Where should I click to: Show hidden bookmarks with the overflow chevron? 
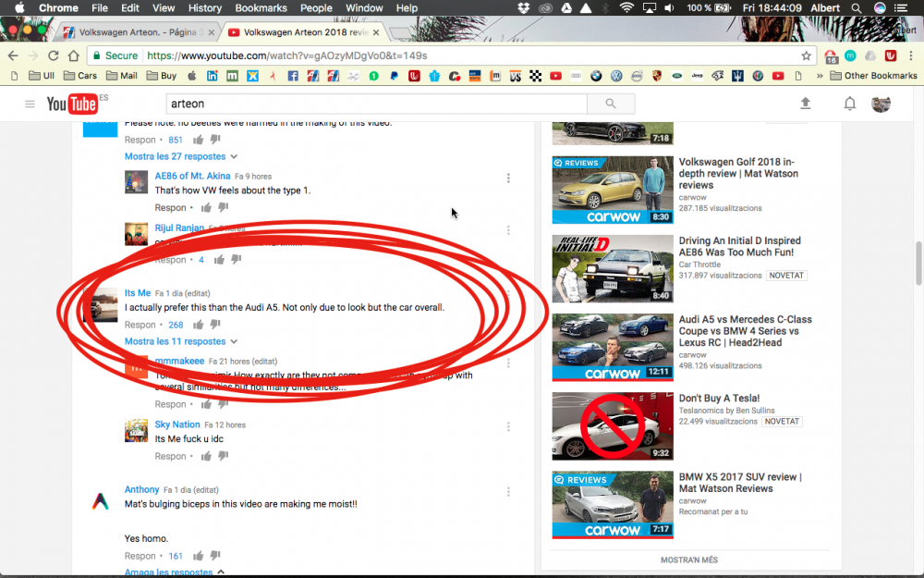(819, 76)
